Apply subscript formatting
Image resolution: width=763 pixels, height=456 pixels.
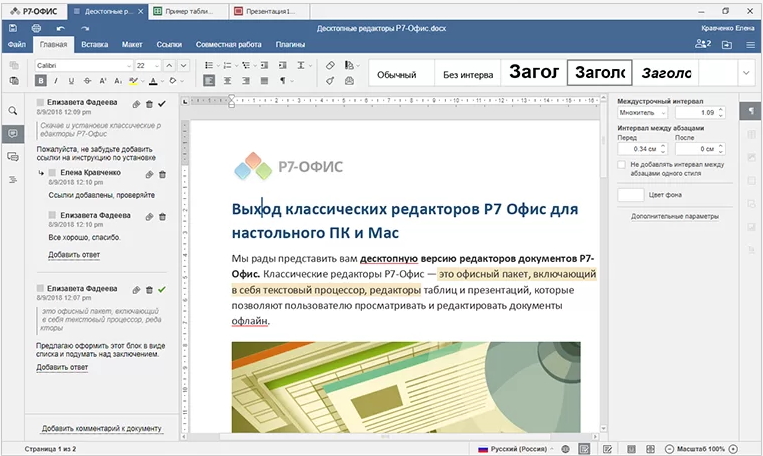[118, 81]
